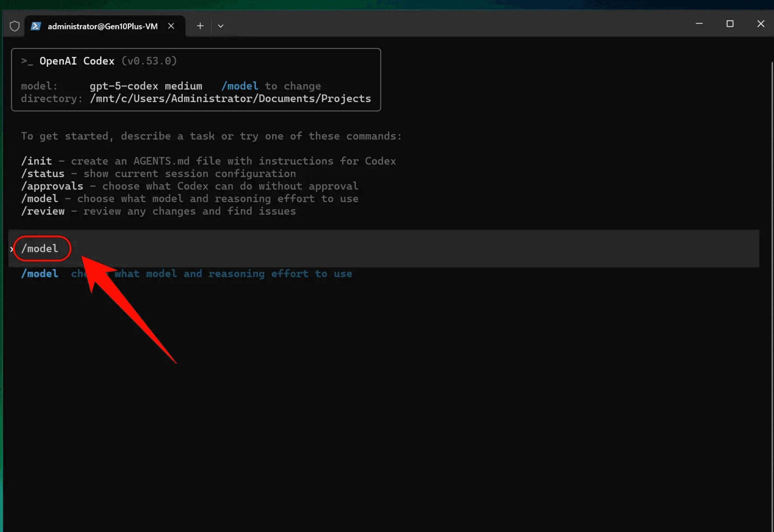Click the /init command line
Image resolution: width=774 pixels, height=532 pixels.
point(209,161)
